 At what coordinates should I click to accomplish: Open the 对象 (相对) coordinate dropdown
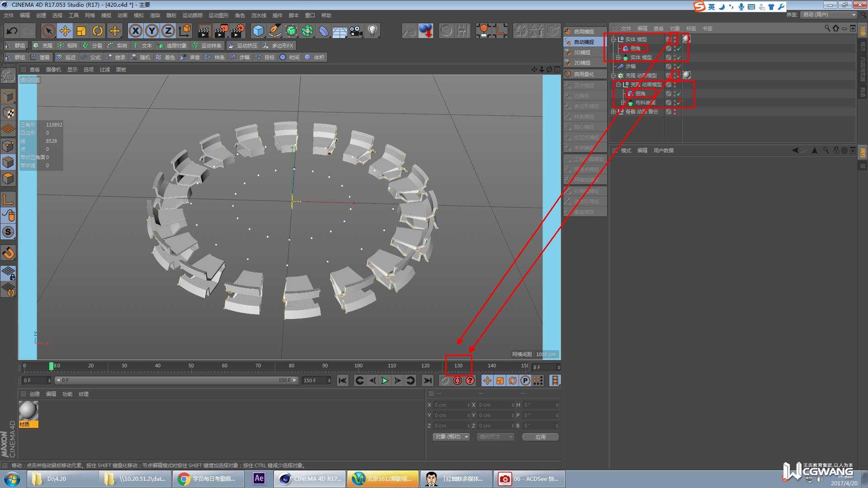tap(451, 436)
